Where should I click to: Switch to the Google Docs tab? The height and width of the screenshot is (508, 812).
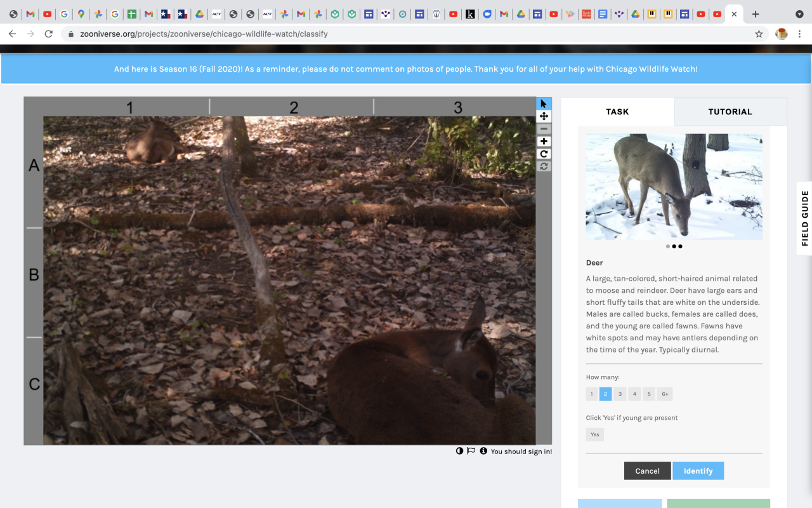603,14
